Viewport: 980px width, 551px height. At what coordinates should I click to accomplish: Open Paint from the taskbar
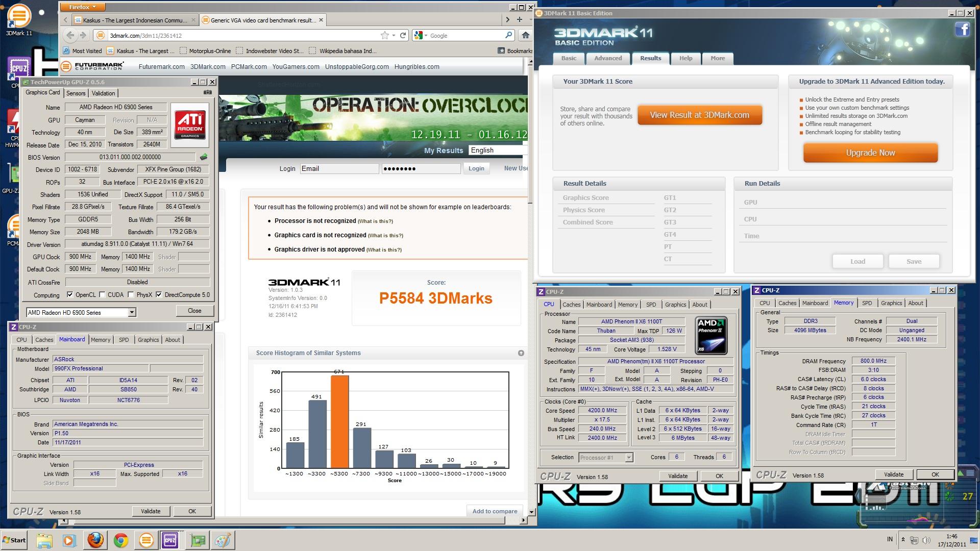(x=223, y=540)
